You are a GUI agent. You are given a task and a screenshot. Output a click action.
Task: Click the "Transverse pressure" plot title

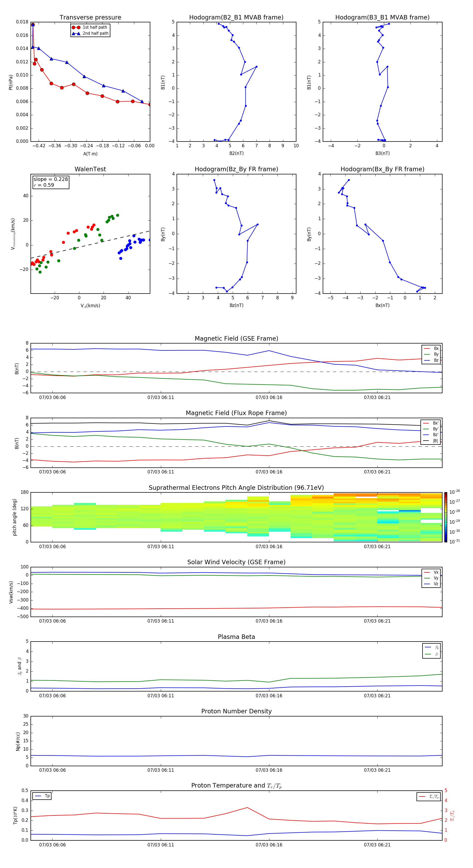click(90, 18)
